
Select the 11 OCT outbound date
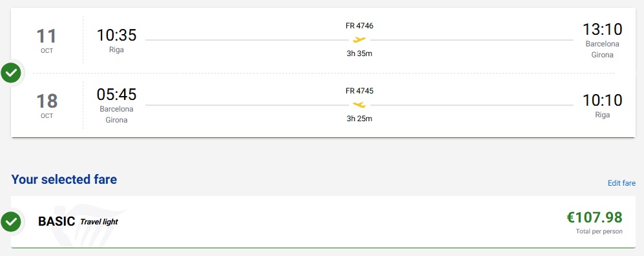tap(47, 41)
